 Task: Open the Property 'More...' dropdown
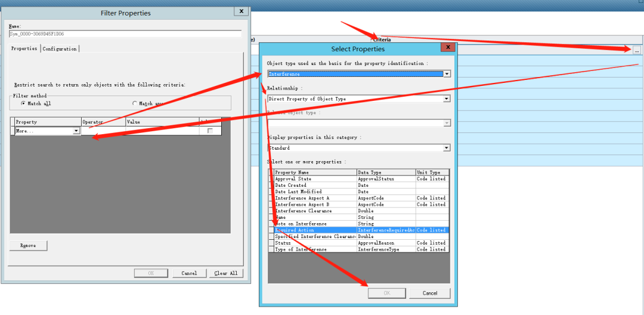pos(76,131)
